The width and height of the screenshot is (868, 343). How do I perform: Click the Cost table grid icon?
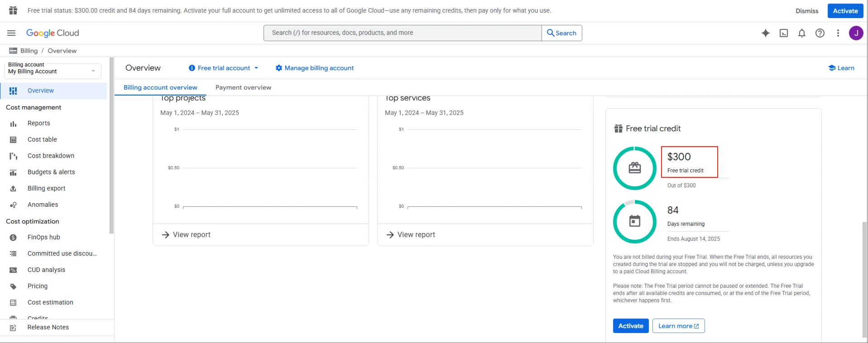[x=13, y=140]
